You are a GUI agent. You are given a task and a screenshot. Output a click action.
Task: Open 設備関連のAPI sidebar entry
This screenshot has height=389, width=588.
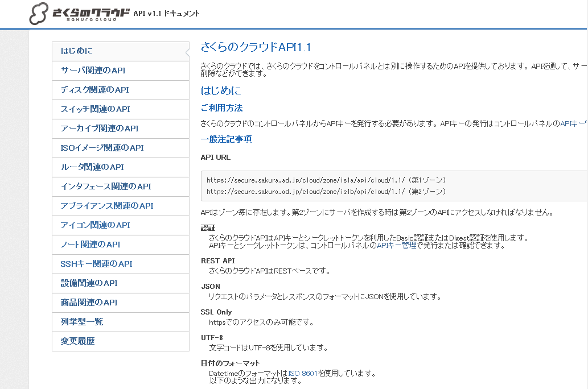[89, 283]
